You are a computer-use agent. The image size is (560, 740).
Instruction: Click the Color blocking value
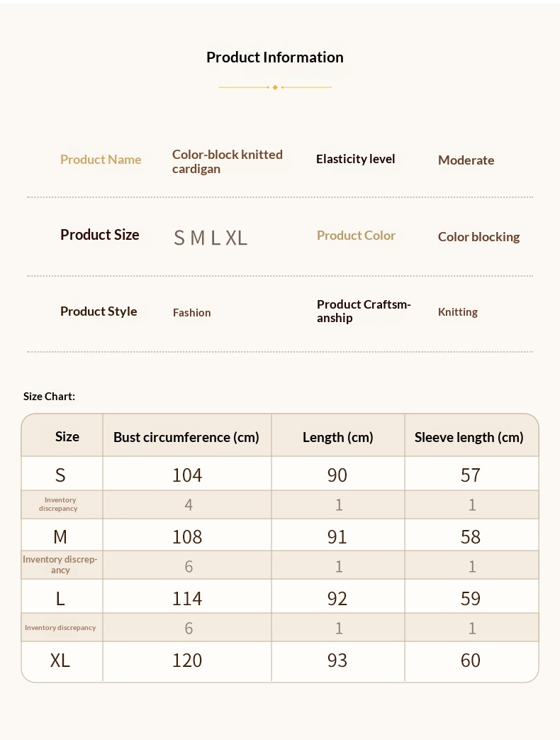478,237
